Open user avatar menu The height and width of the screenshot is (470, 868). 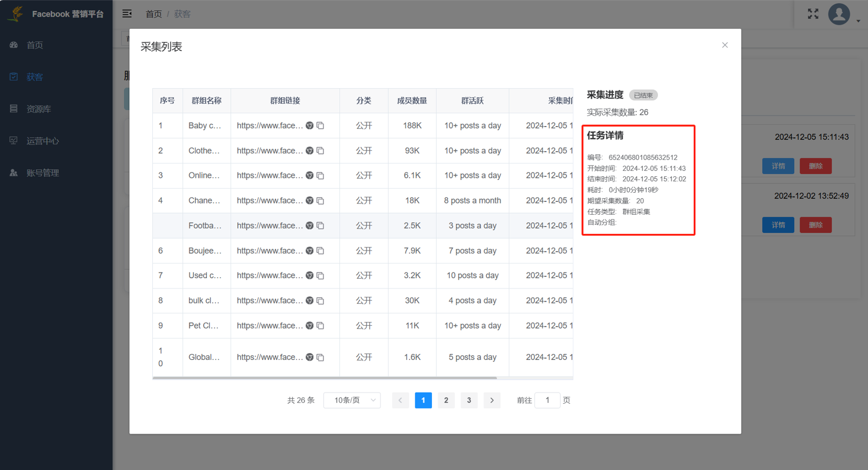click(x=839, y=14)
